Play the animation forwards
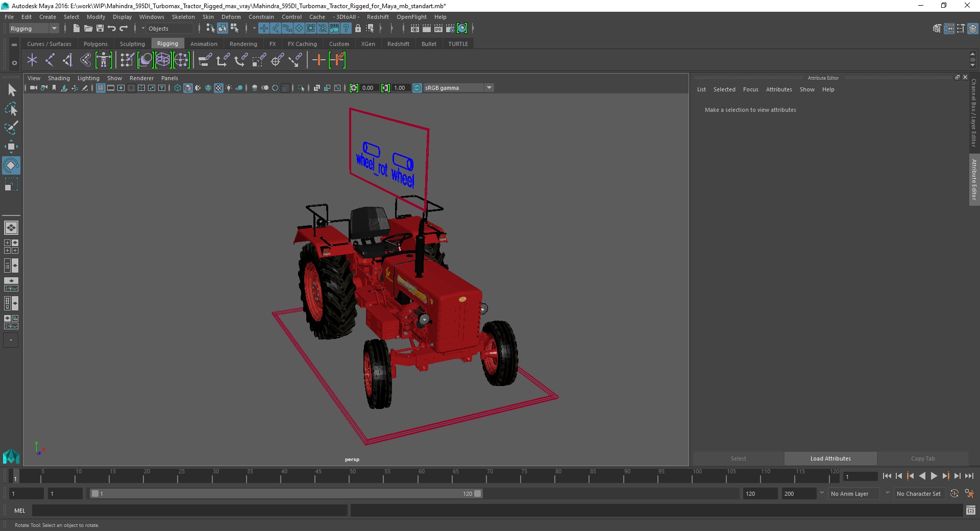This screenshot has height=531, width=980. pyautogui.click(x=934, y=476)
